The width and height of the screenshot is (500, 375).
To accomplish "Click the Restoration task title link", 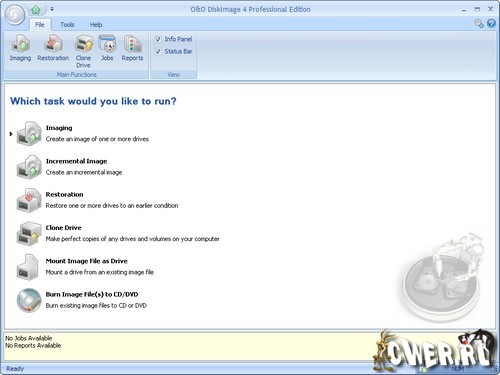I will point(64,194).
